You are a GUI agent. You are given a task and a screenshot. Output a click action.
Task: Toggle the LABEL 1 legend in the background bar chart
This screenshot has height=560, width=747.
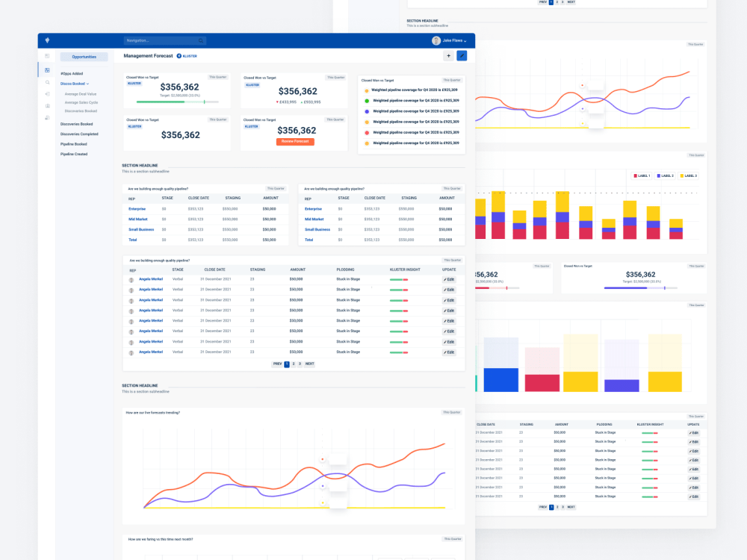641,176
